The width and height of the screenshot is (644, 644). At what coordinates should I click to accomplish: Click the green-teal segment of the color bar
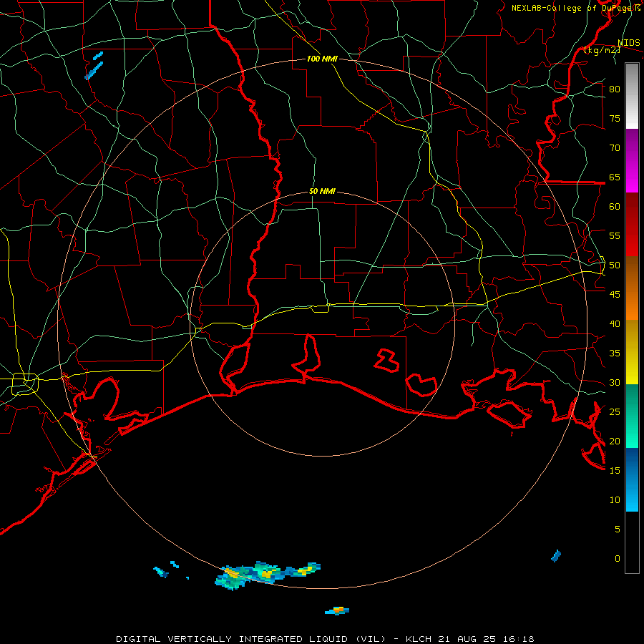tap(632, 416)
